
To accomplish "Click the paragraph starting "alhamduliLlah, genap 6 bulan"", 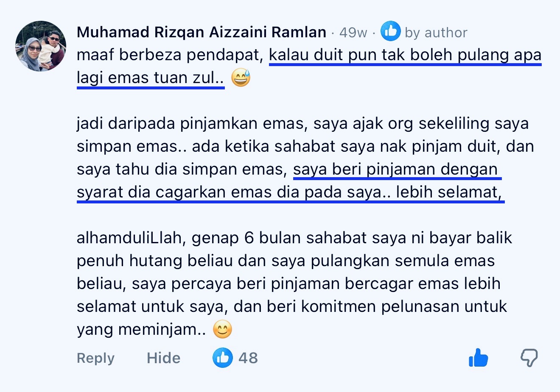I will [294, 284].
